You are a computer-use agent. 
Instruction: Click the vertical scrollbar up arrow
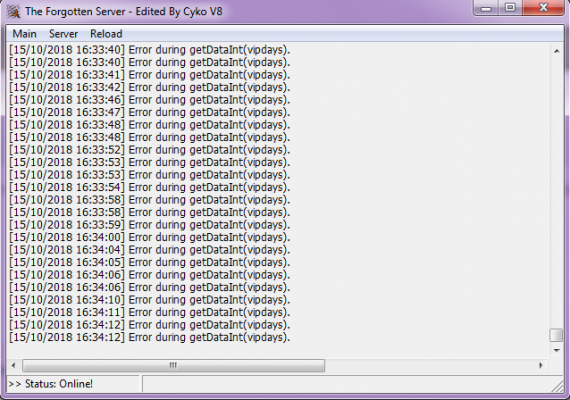tap(557, 51)
